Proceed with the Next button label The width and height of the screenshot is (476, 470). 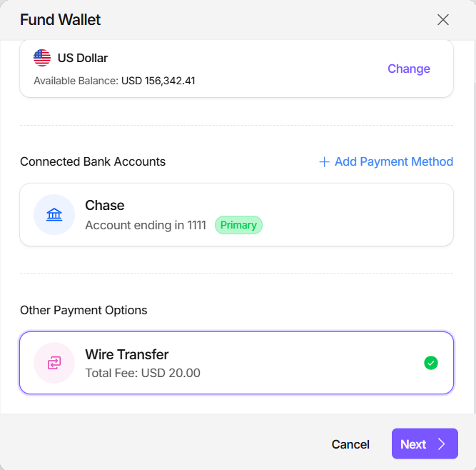(x=413, y=444)
